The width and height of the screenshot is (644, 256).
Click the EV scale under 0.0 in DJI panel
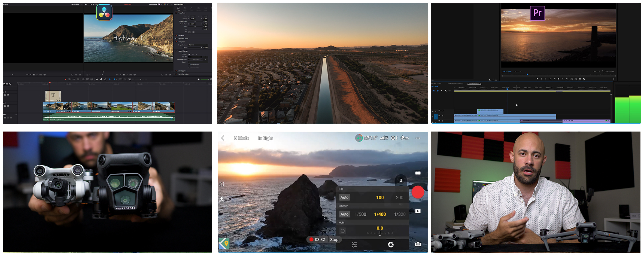tap(380, 233)
